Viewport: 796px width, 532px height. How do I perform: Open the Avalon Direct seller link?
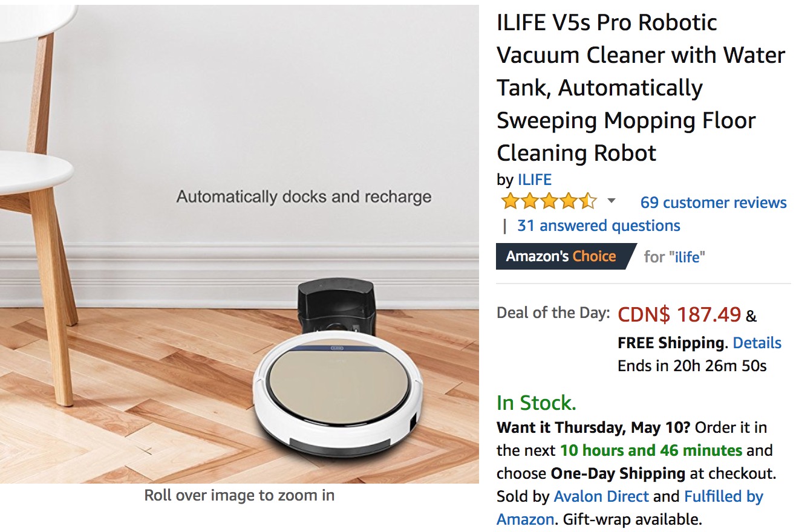(x=601, y=496)
